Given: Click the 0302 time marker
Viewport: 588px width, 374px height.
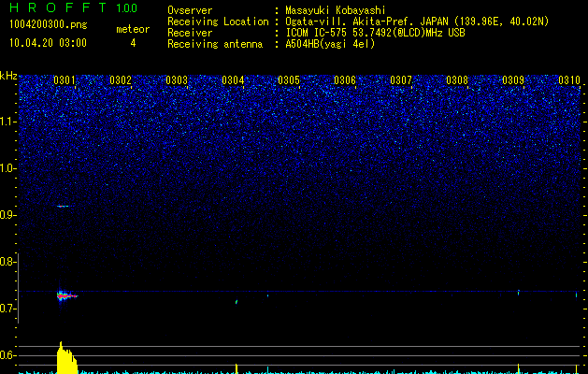Looking at the screenshot, I should tap(121, 80).
